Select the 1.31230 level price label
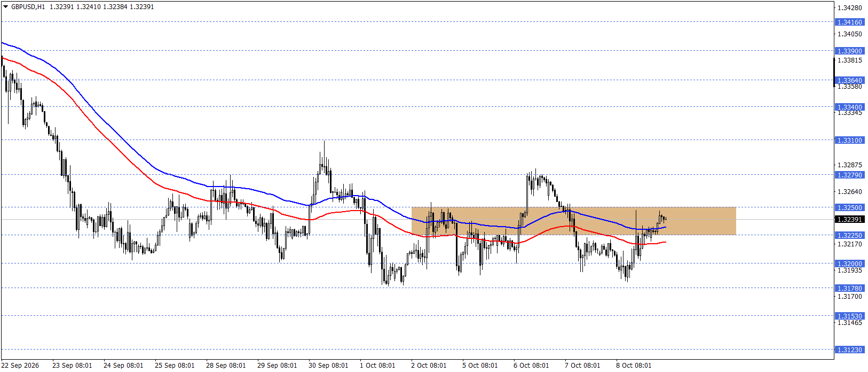 (849, 350)
